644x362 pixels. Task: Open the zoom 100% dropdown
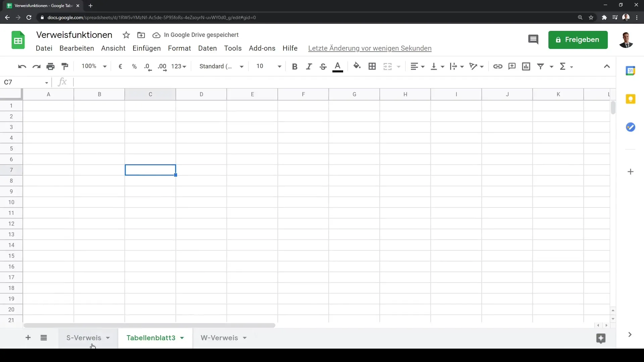pos(94,66)
